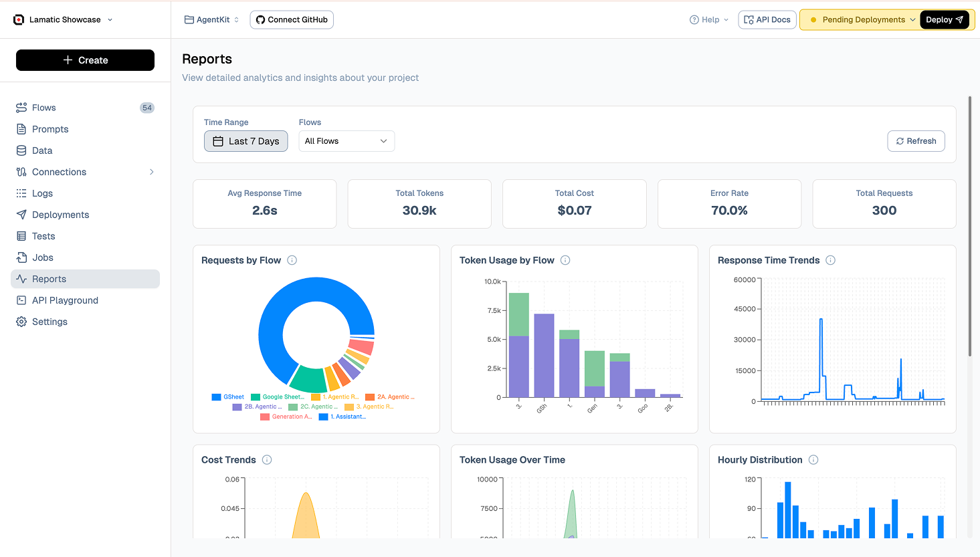980x557 pixels.
Task: Click the large blue donut chart segment
Action: point(274,314)
